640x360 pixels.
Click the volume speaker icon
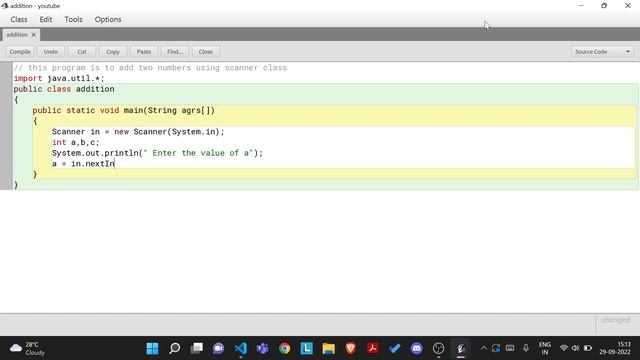576,348
